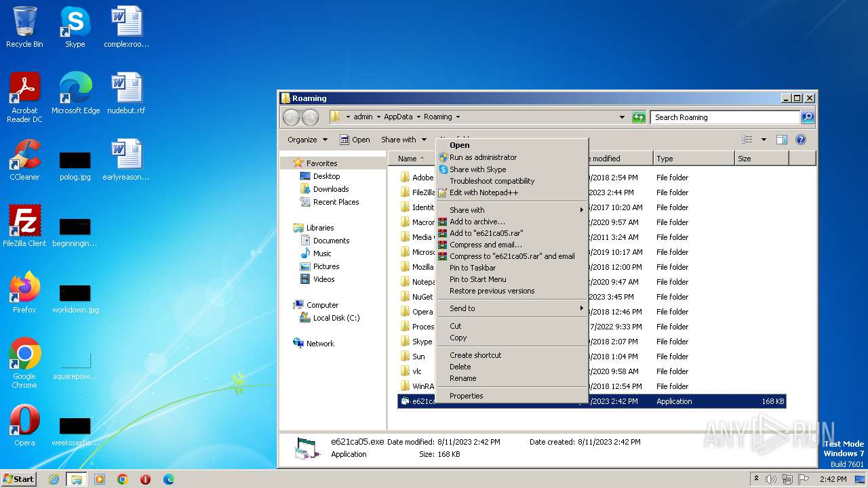This screenshot has width=868, height=488.
Task: Expand the address bar history dropdown
Action: 622,117
